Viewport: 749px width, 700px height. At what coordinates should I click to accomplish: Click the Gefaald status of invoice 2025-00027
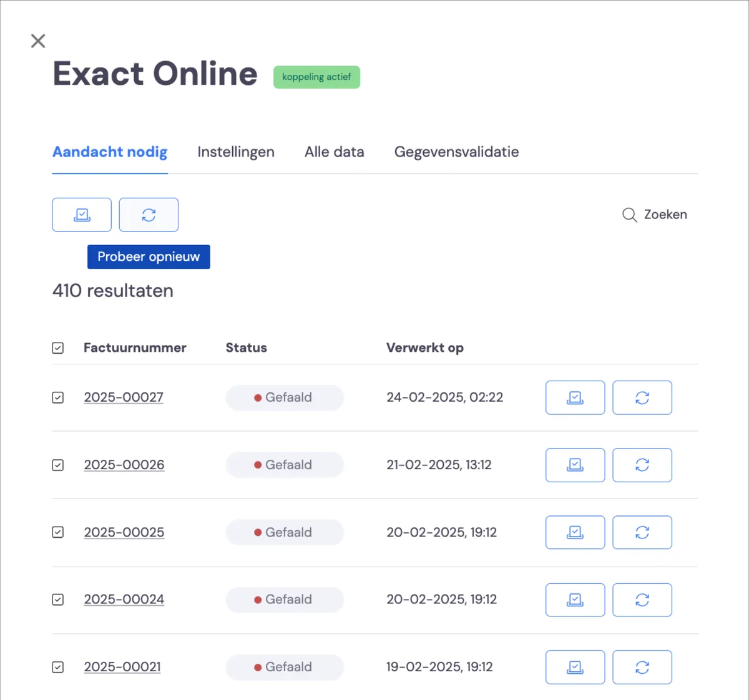(285, 397)
